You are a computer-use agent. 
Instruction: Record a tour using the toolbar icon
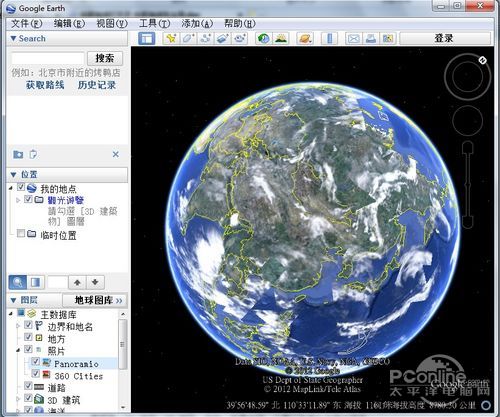(240, 38)
